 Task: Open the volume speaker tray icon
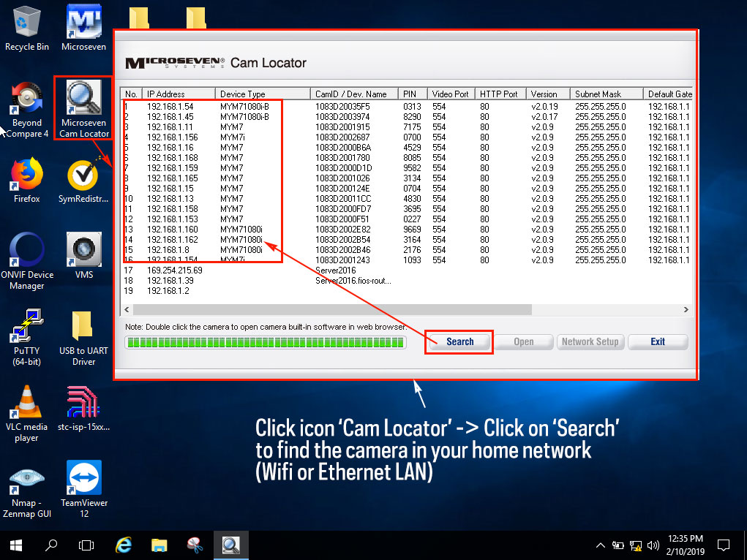[x=653, y=545]
